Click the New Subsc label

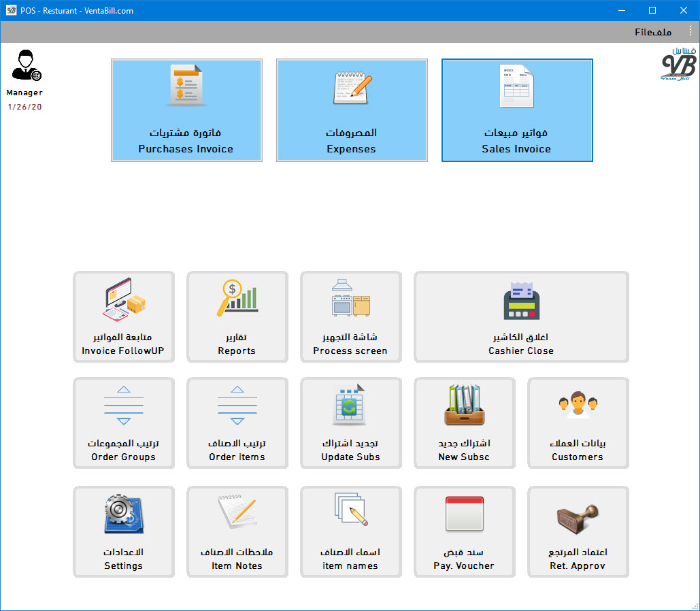tap(464, 457)
